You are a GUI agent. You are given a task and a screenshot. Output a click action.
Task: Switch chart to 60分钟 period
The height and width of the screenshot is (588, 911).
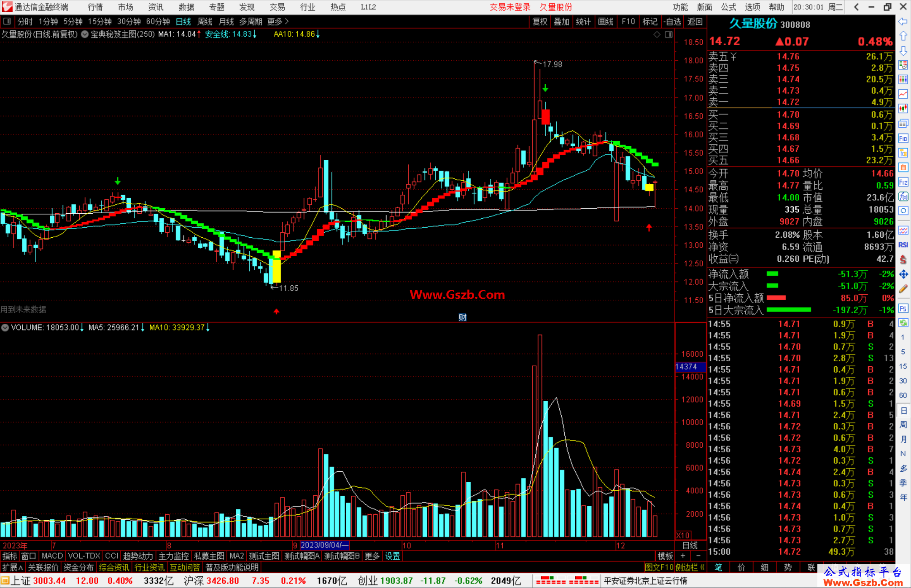coord(158,21)
